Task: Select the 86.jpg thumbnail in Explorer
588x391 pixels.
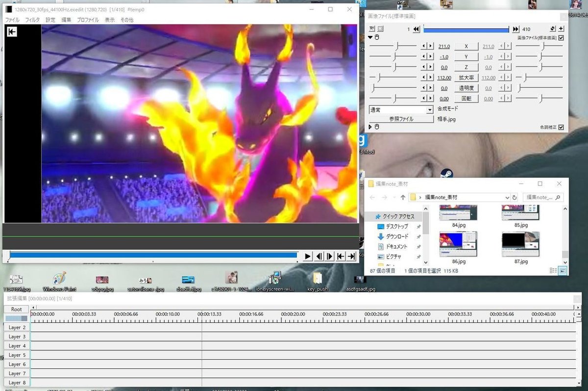Action: (x=459, y=248)
